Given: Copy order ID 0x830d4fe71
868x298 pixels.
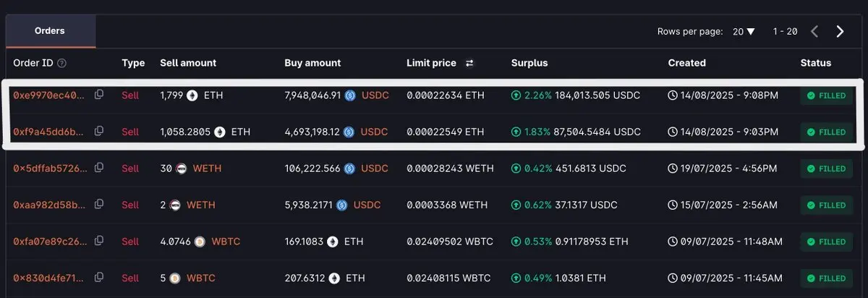Looking at the screenshot, I should click(x=99, y=278).
